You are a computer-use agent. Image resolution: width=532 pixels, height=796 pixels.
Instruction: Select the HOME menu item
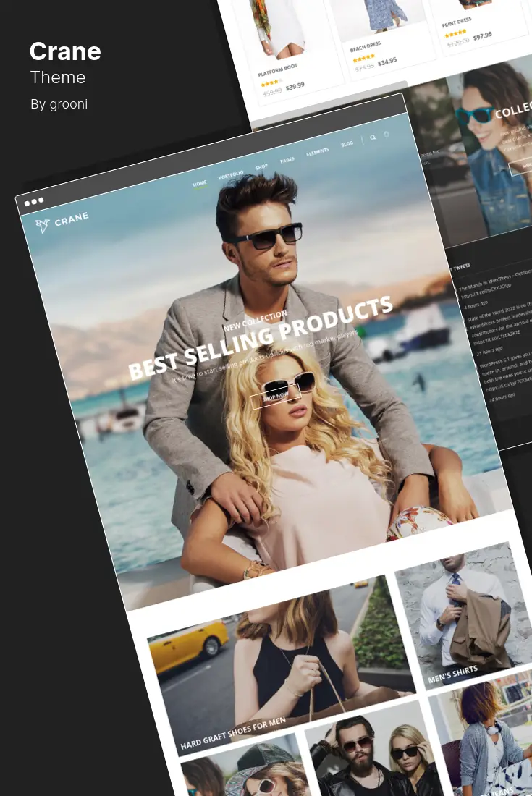[x=200, y=183]
